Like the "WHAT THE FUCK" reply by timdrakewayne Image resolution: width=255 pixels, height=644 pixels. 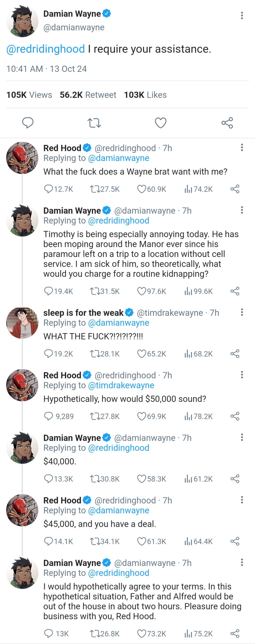coord(142,354)
